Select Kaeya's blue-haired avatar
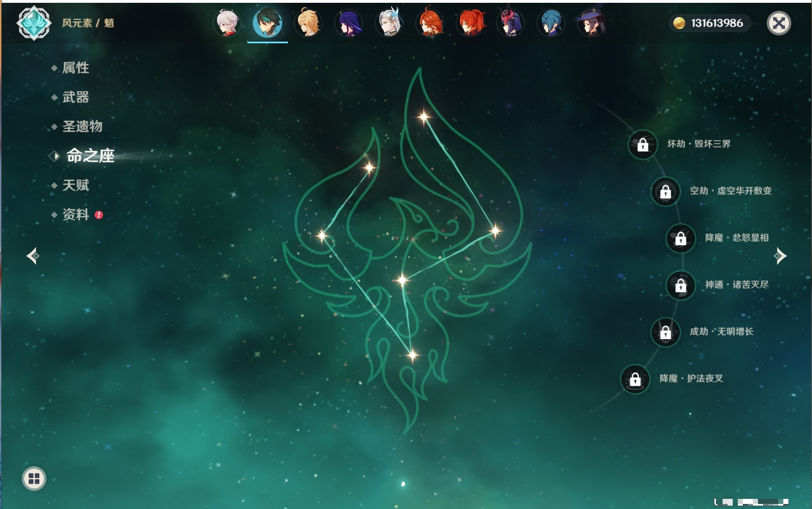The image size is (812, 509). coord(551,23)
